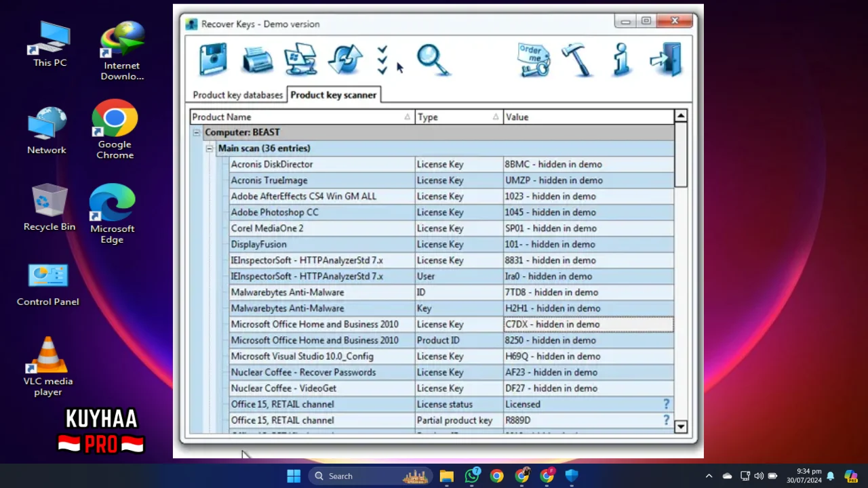The width and height of the screenshot is (868, 488).
Task: Click the taskbar Search box
Action: pyautogui.click(x=372, y=476)
